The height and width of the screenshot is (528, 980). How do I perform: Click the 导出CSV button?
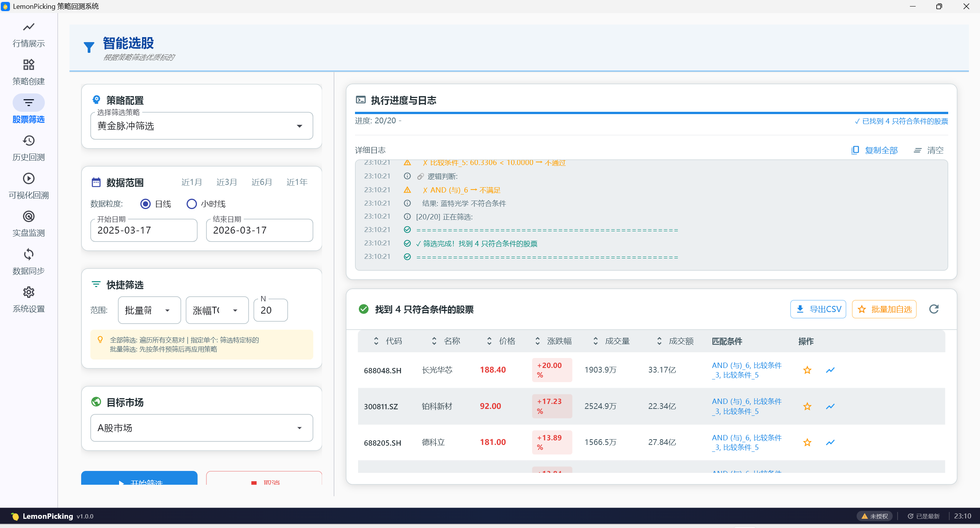818,309
